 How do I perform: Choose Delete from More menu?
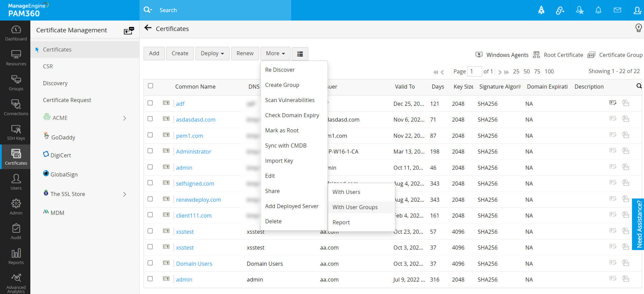point(294,221)
